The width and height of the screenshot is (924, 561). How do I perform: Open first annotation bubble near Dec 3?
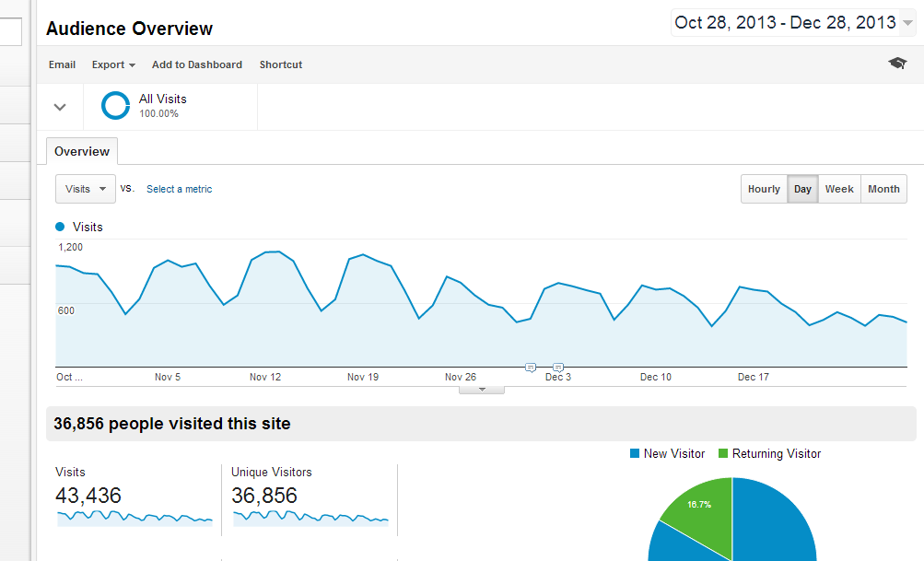click(x=531, y=368)
